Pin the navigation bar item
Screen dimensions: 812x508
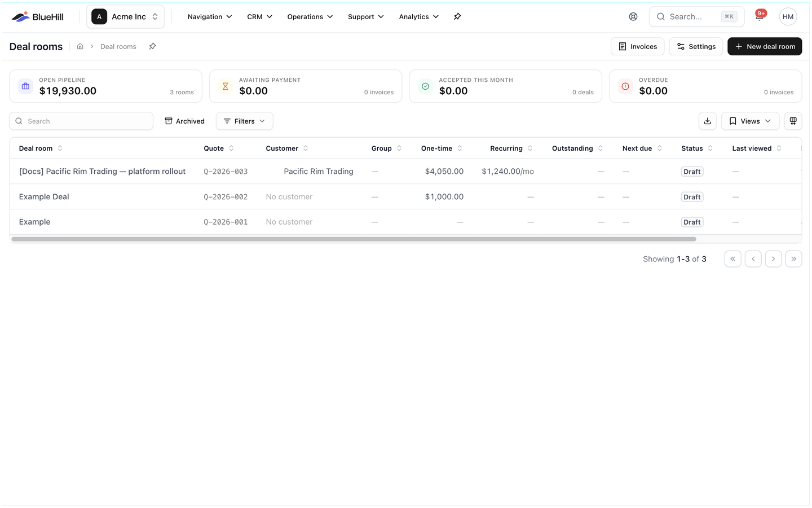tap(457, 17)
